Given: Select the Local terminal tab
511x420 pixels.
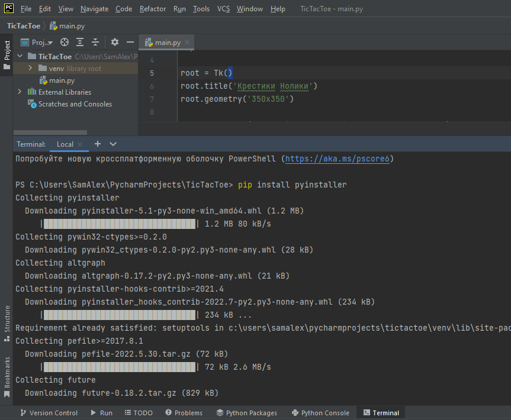Looking at the screenshot, I should (65, 144).
